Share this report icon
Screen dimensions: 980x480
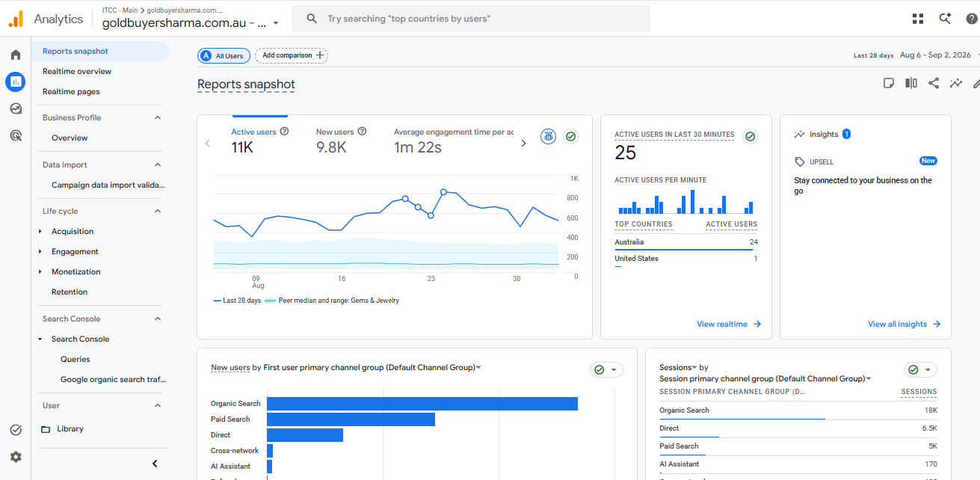pos(934,83)
